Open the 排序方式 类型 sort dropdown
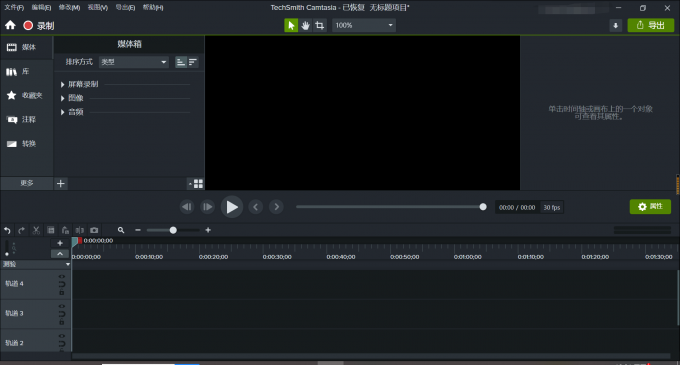The height and width of the screenshot is (365, 680). point(134,62)
